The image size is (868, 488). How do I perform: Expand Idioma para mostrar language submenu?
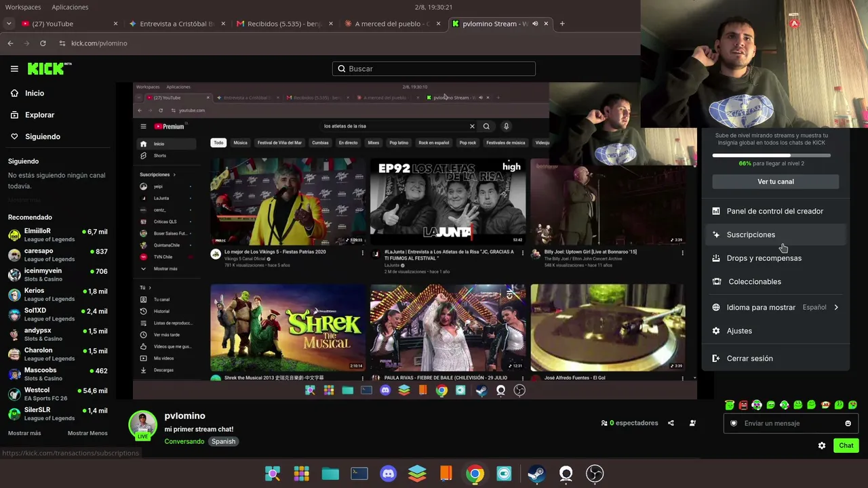776,307
